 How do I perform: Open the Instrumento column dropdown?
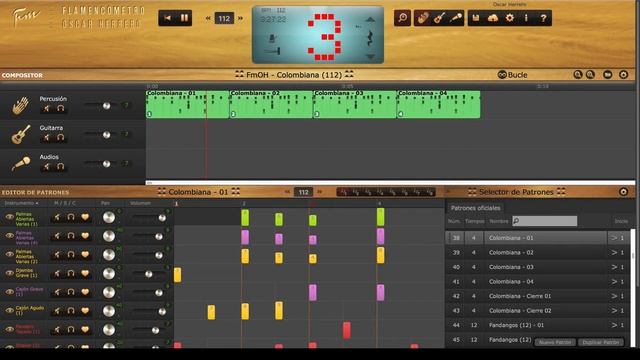(x=21, y=203)
